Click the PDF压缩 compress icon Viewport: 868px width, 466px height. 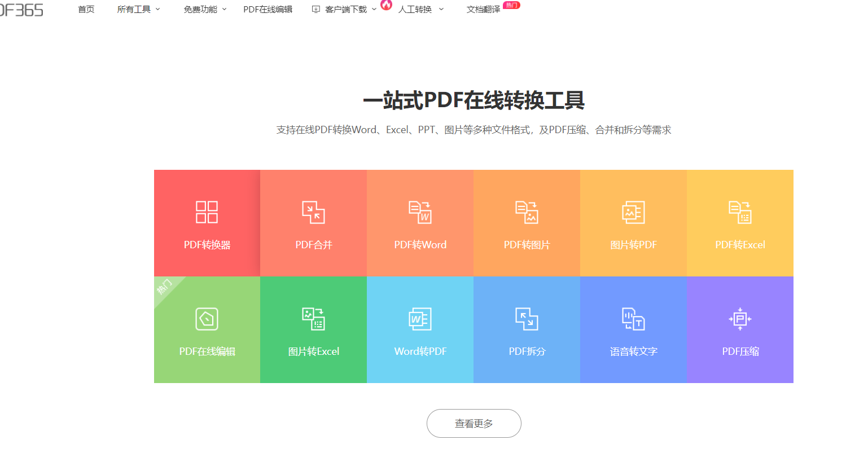pyautogui.click(x=740, y=319)
